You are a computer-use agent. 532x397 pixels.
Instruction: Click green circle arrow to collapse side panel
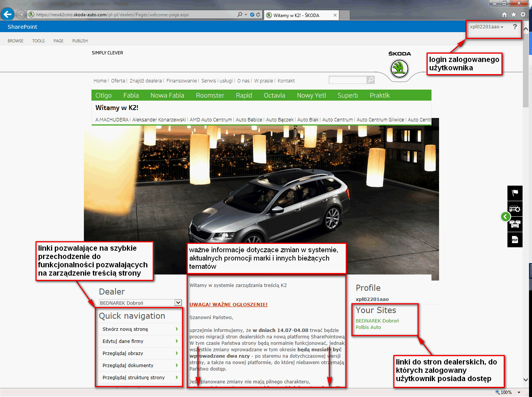point(506,217)
